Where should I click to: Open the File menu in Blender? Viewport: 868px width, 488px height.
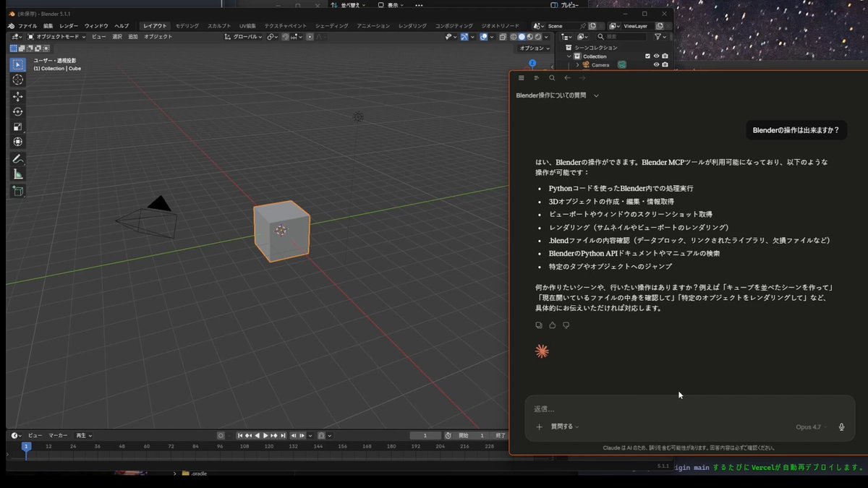27,26
